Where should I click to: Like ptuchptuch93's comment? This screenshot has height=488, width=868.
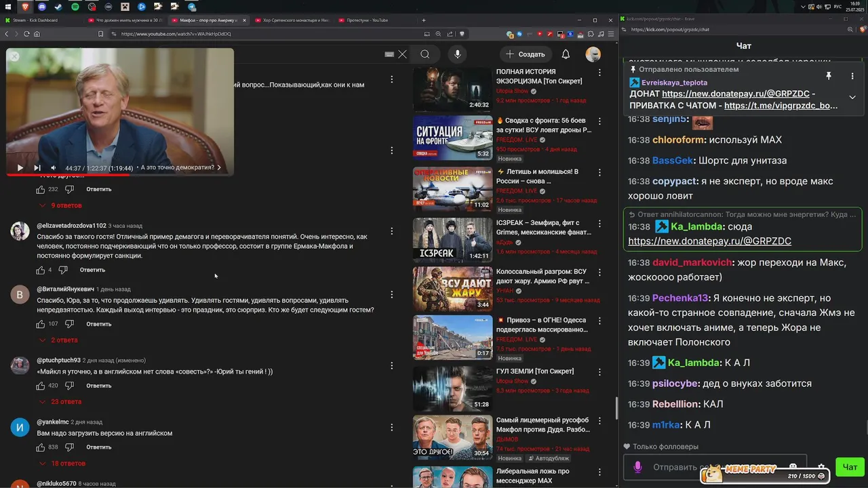pyautogui.click(x=41, y=386)
